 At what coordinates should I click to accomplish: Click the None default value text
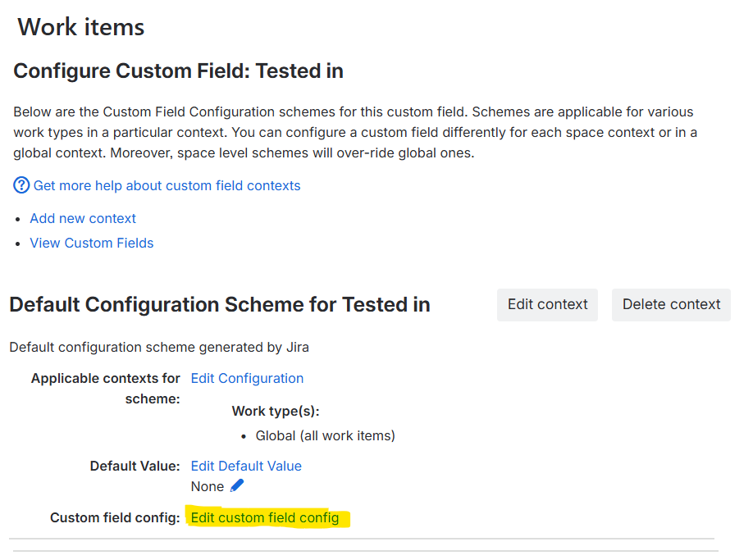pyautogui.click(x=207, y=486)
